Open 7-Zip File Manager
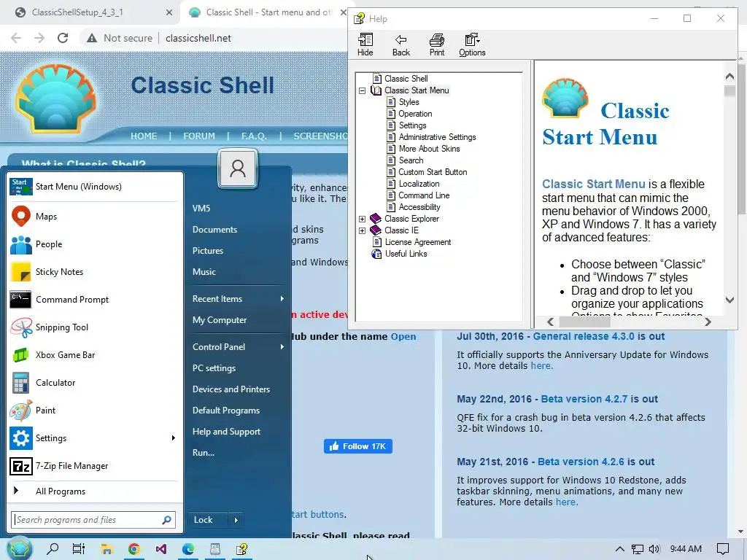This screenshot has width=747, height=560. click(x=94, y=466)
